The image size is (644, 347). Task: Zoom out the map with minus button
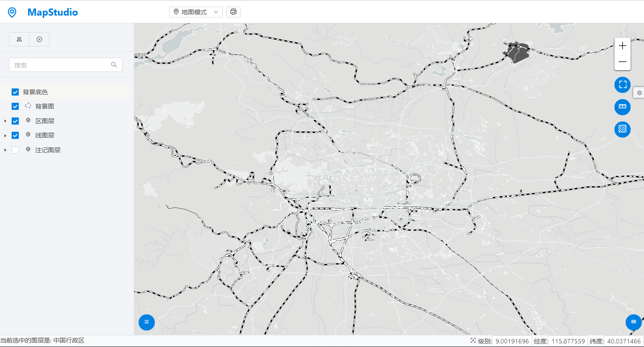[623, 62]
